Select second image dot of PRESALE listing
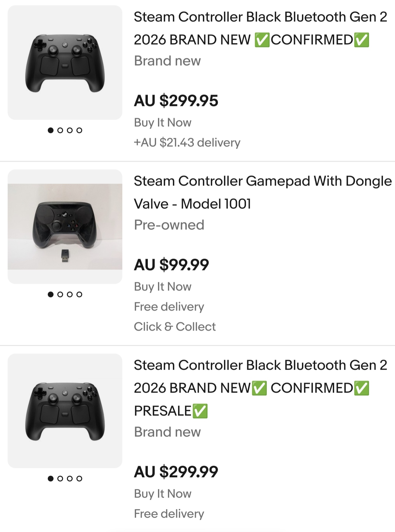The height and width of the screenshot is (532, 395). pyautogui.click(x=60, y=479)
